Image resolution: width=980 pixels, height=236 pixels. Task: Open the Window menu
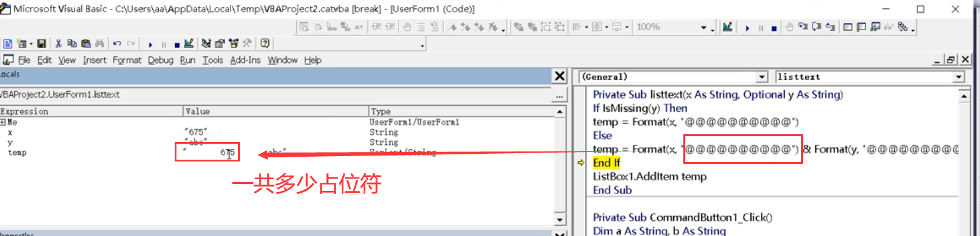(282, 60)
